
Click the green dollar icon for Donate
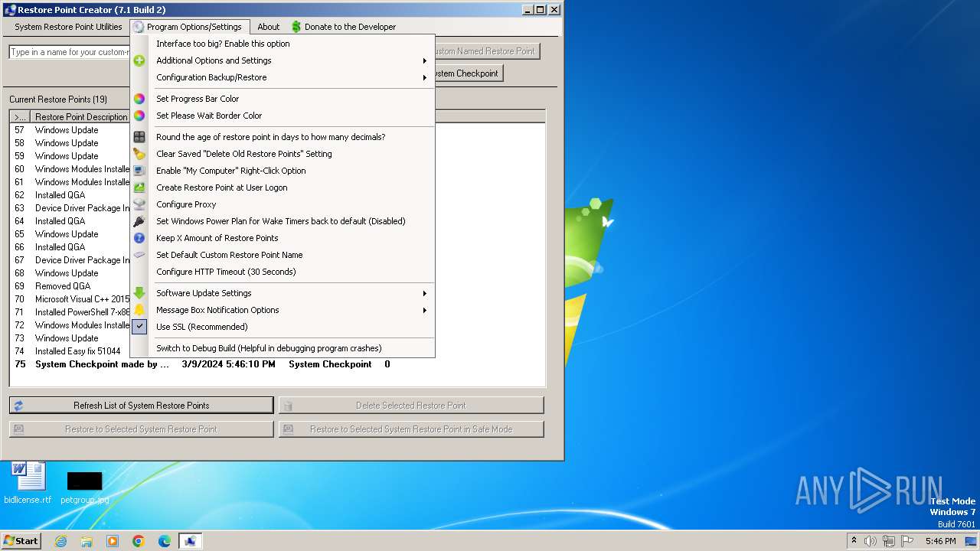point(296,27)
